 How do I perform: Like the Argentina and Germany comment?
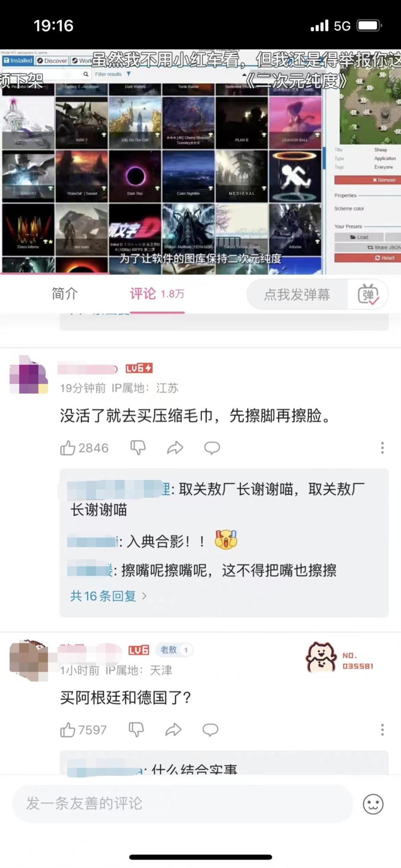point(83,730)
